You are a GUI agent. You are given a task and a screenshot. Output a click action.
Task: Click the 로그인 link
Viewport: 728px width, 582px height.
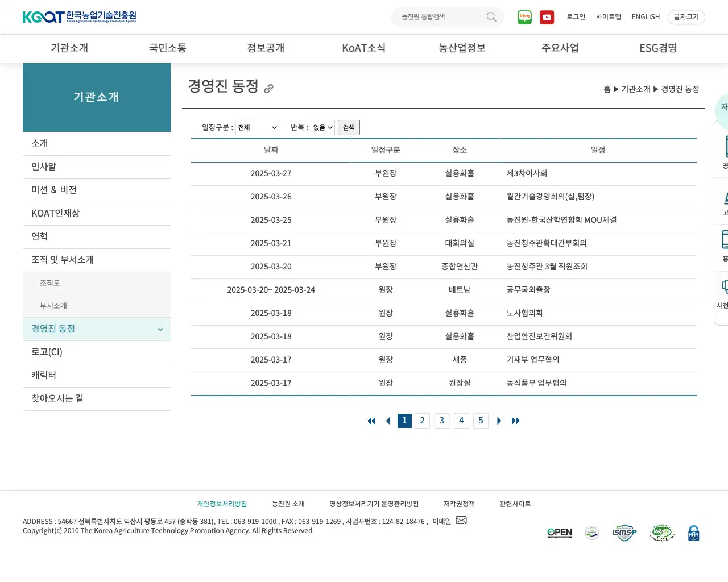click(x=576, y=17)
